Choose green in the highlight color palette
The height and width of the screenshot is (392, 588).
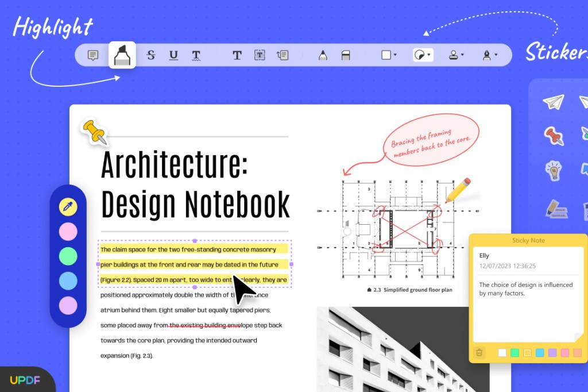click(68, 256)
